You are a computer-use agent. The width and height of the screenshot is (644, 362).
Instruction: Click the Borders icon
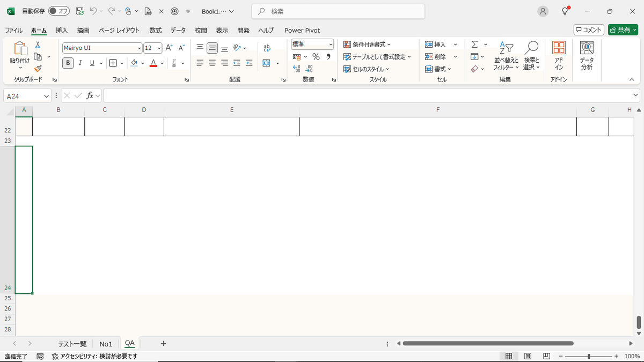coord(113,63)
